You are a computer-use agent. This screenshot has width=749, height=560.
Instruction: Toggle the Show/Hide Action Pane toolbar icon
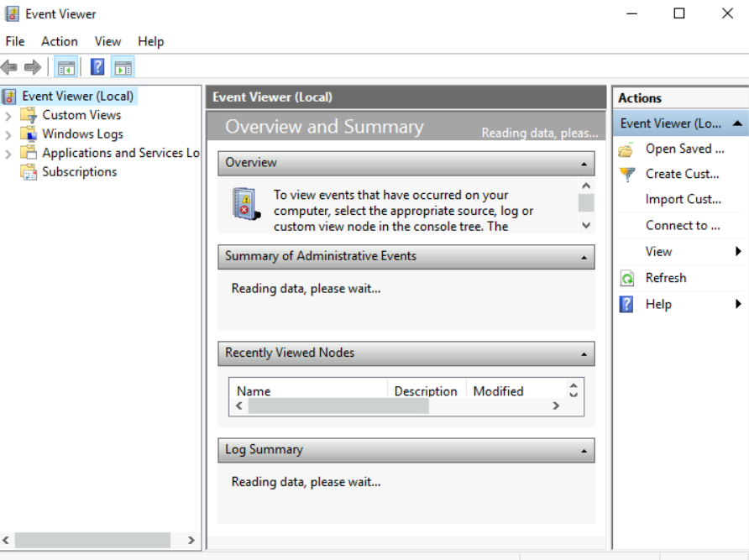pos(123,67)
